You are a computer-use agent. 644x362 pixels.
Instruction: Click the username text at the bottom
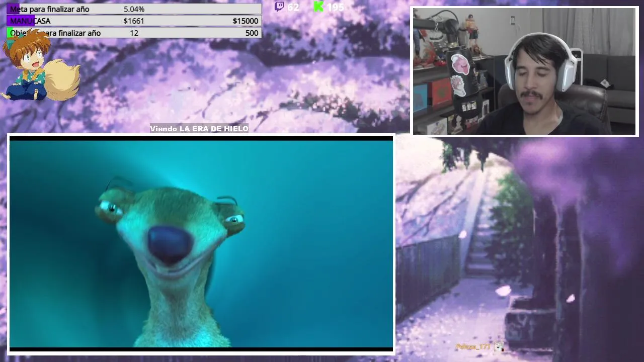pyautogui.click(x=473, y=347)
